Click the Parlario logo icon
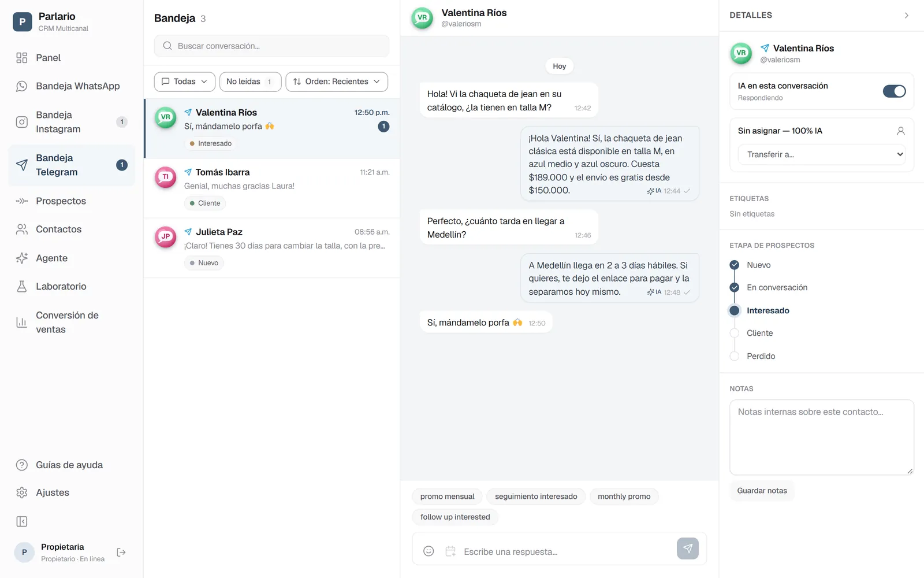924x578 pixels. [x=22, y=22]
